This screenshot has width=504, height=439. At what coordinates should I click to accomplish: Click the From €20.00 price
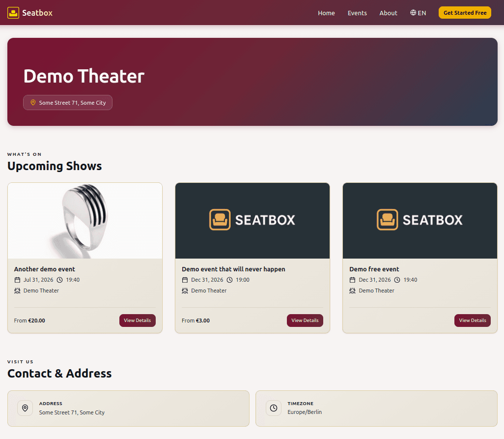(x=29, y=321)
